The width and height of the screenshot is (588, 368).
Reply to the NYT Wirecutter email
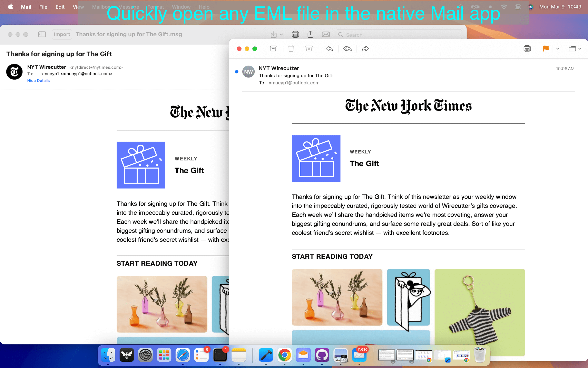[329, 49]
